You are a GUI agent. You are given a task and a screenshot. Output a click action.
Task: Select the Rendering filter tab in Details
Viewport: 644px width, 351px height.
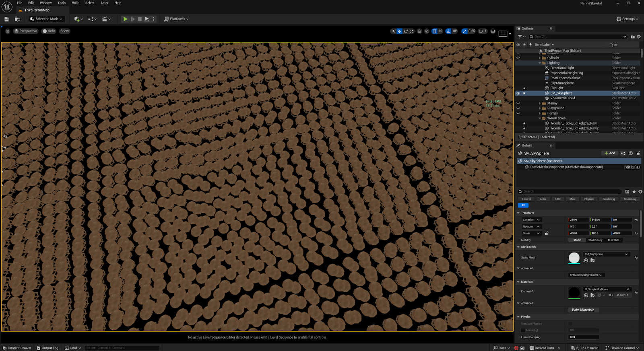click(x=609, y=199)
